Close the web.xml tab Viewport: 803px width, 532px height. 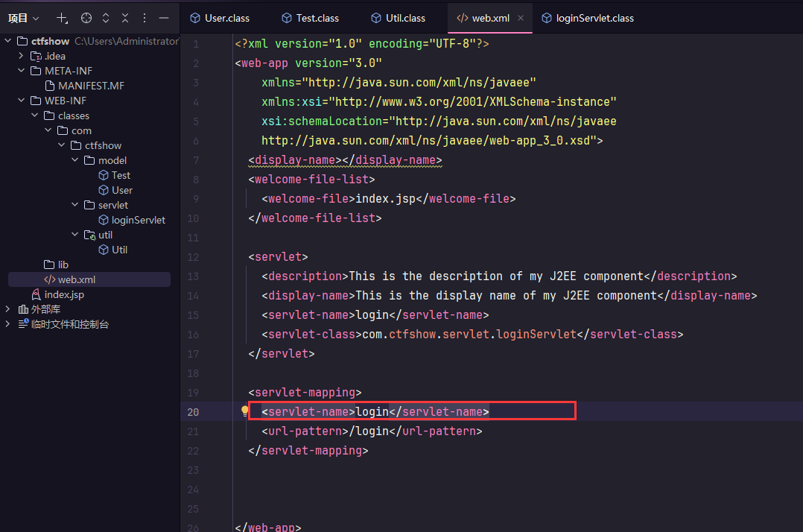coord(520,18)
